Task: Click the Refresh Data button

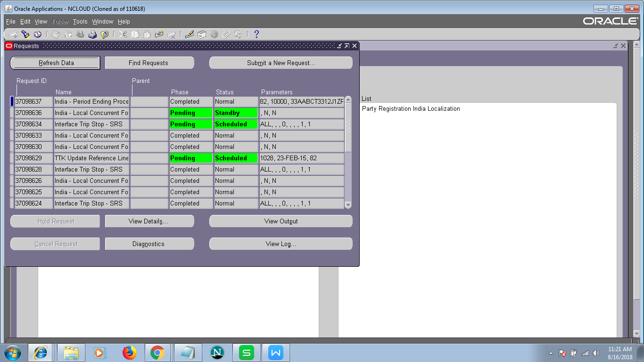Action: (x=55, y=63)
